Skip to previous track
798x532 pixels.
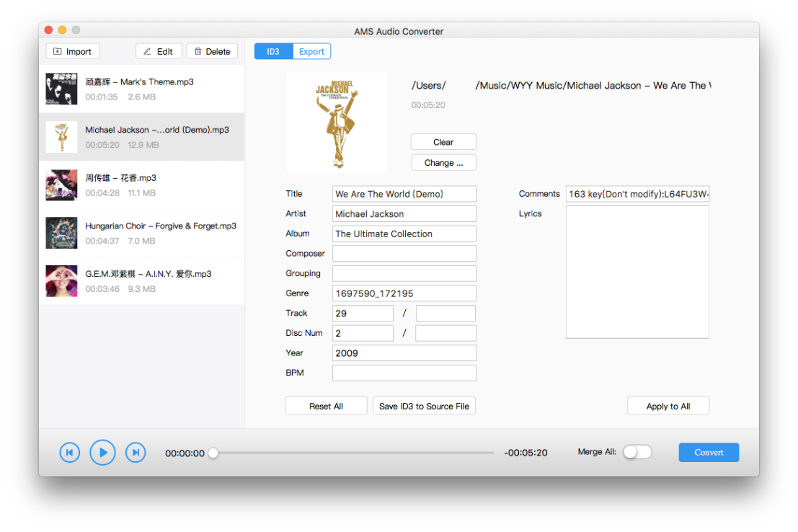pos(70,453)
